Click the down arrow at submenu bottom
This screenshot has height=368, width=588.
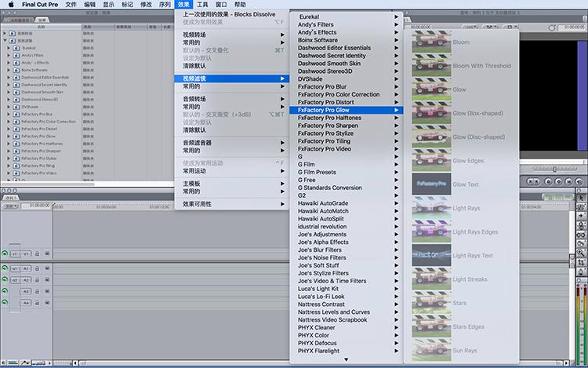346,359
